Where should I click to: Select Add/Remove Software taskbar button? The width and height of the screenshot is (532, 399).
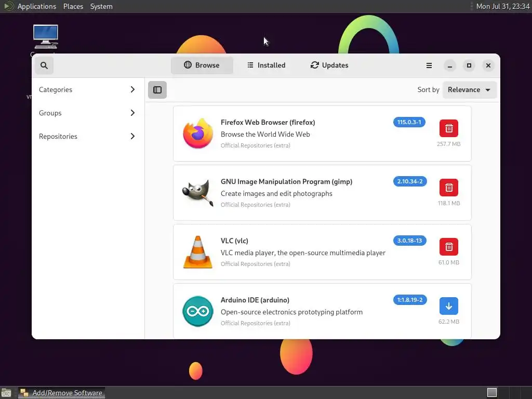point(62,393)
